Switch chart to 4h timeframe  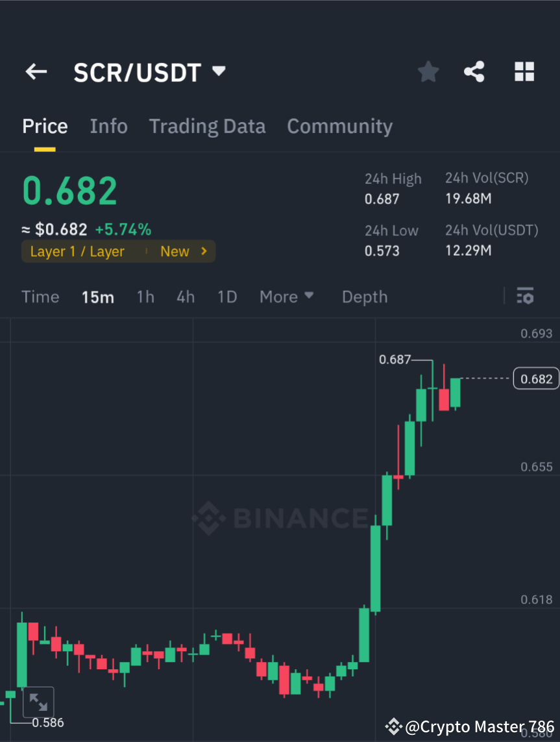186,296
